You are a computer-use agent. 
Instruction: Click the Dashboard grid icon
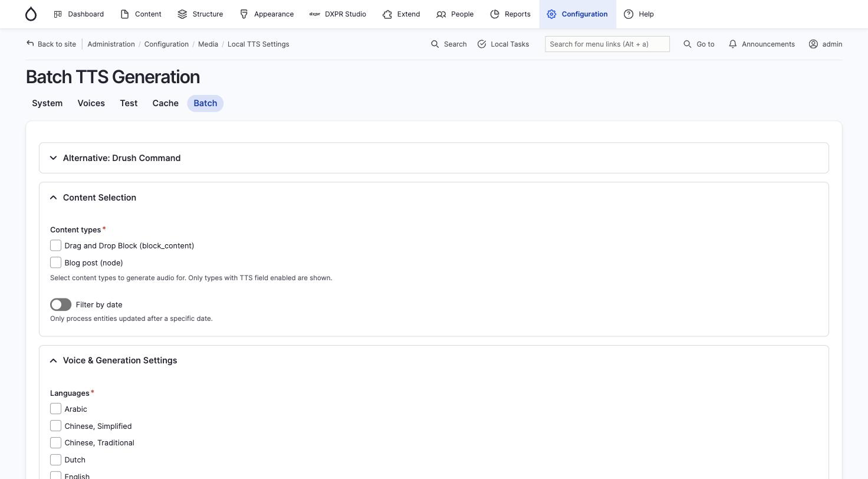coord(58,14)
